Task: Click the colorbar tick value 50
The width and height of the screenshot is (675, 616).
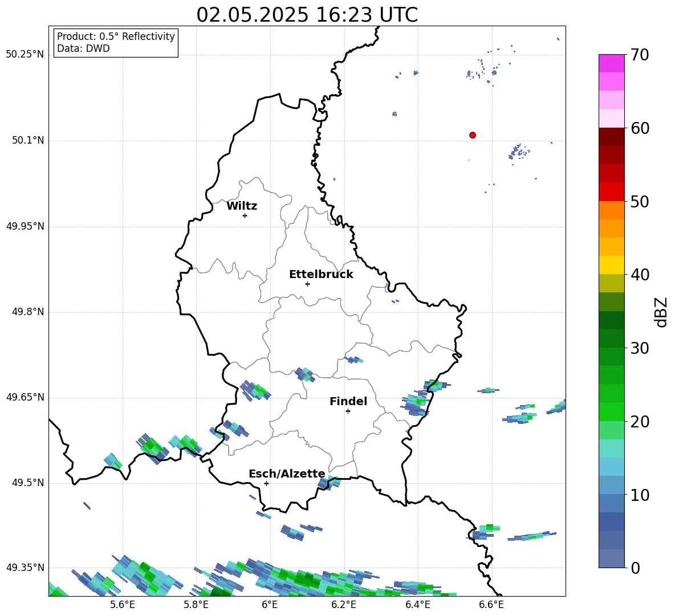Action: tap(640, 201)
